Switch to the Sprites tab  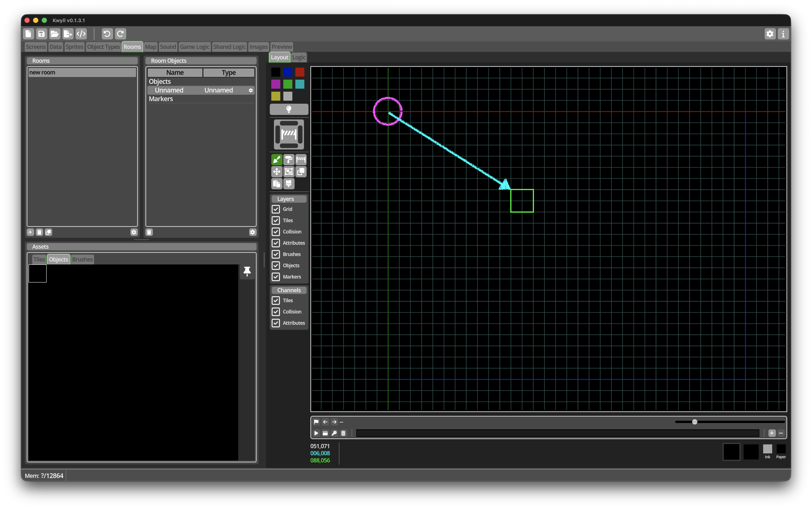tap(74, 47)
